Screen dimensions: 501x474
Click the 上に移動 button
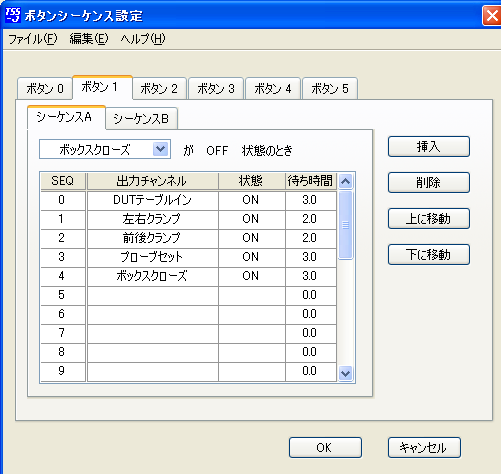pos(429,218)
